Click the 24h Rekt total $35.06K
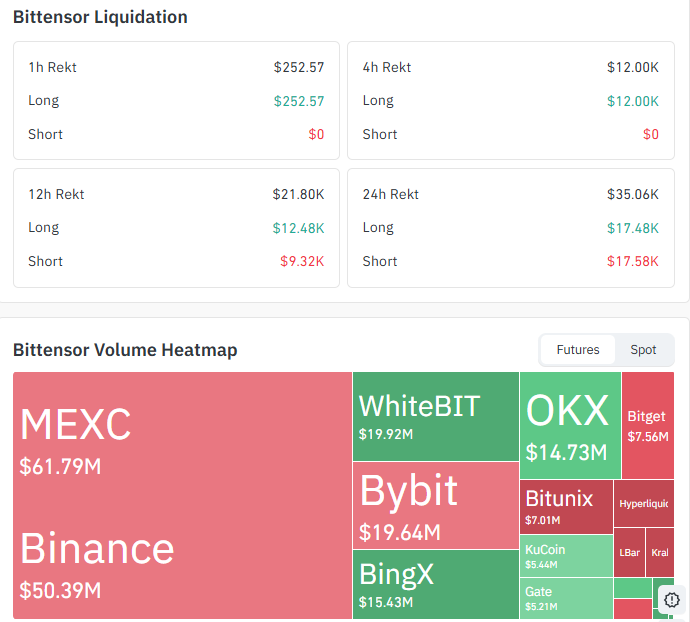 [633, 194]
